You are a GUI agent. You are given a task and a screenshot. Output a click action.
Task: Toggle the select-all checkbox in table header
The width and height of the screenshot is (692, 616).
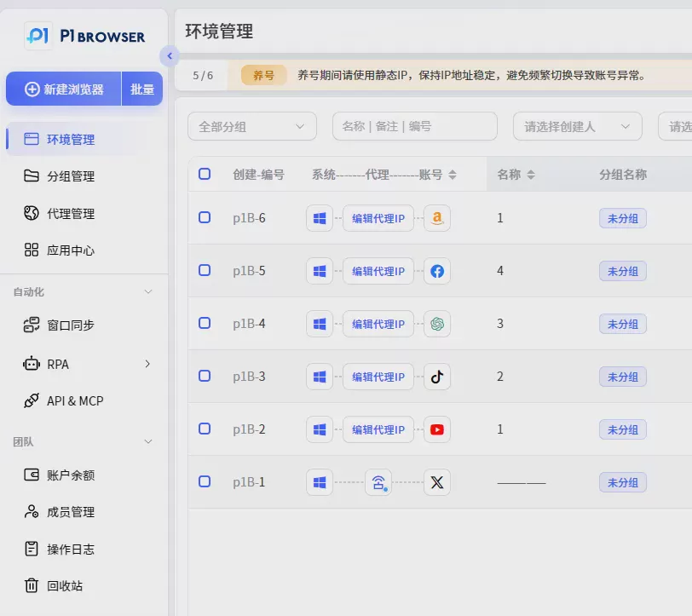(x=205, y=174)
